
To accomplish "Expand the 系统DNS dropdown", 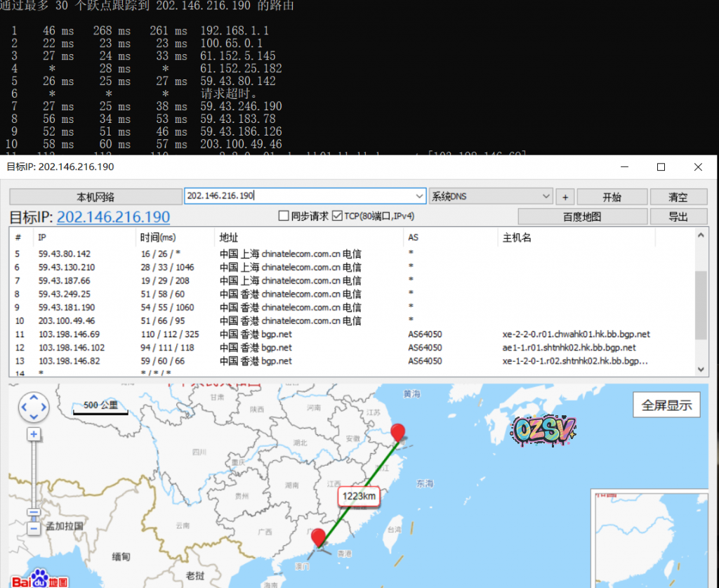I will (546, 197).
